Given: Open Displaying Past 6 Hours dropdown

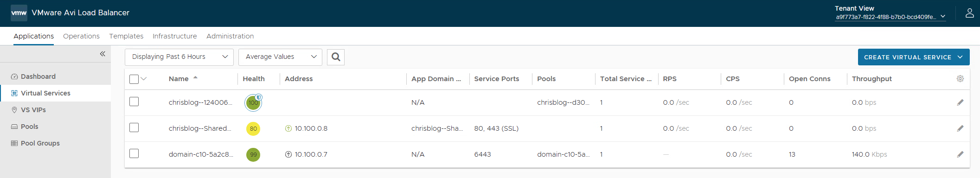Looking at the screenshot, I should [x=179, y=57].
